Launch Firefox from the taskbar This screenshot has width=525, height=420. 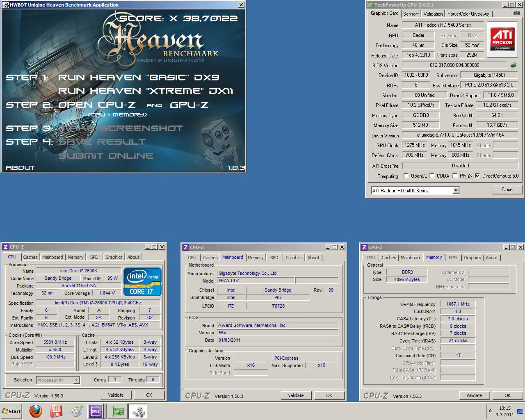tap(36, 411)
